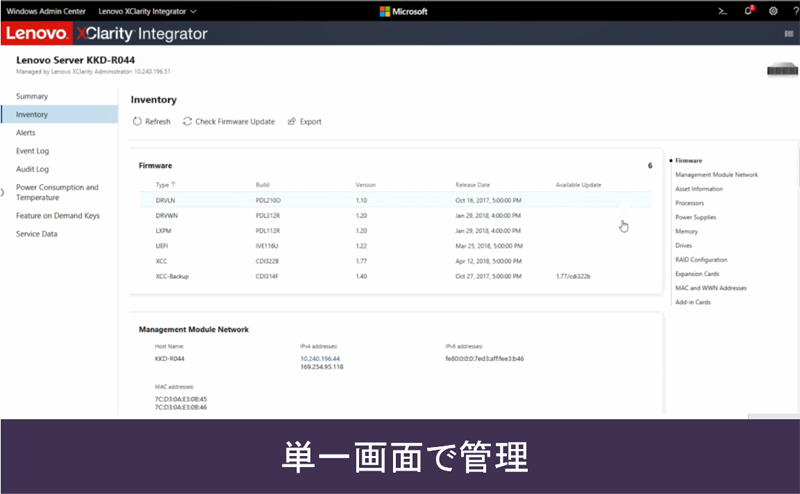Click the Build column header
Screen dimensions: 800x494
pyautogui.click(x=262, y=185)
